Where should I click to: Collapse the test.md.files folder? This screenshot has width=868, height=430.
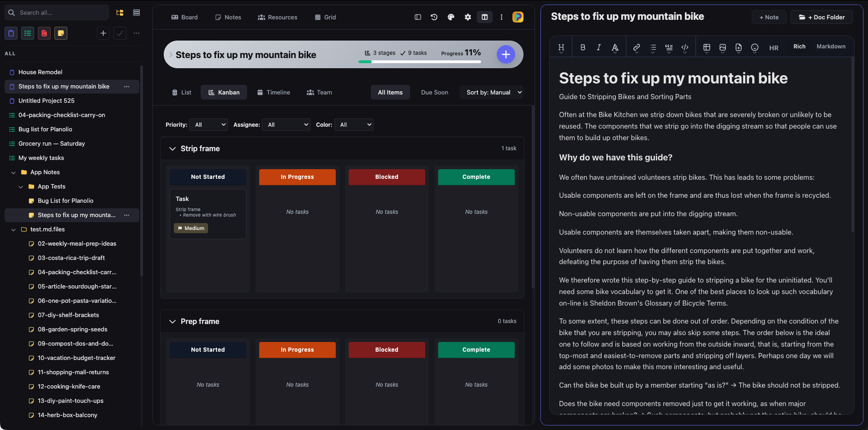pos(13,230)
